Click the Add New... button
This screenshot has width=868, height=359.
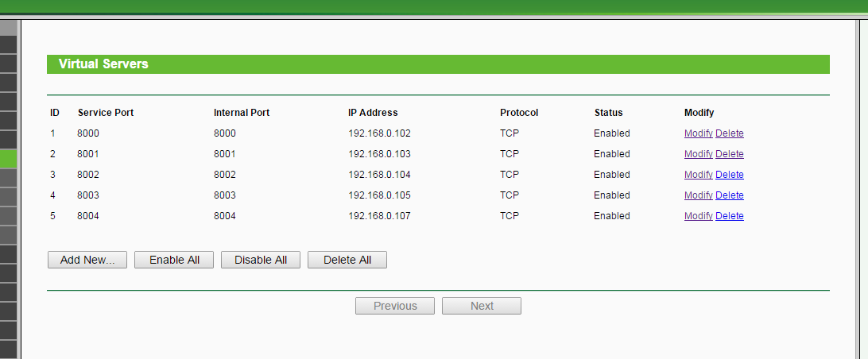[x=87, y=260]
